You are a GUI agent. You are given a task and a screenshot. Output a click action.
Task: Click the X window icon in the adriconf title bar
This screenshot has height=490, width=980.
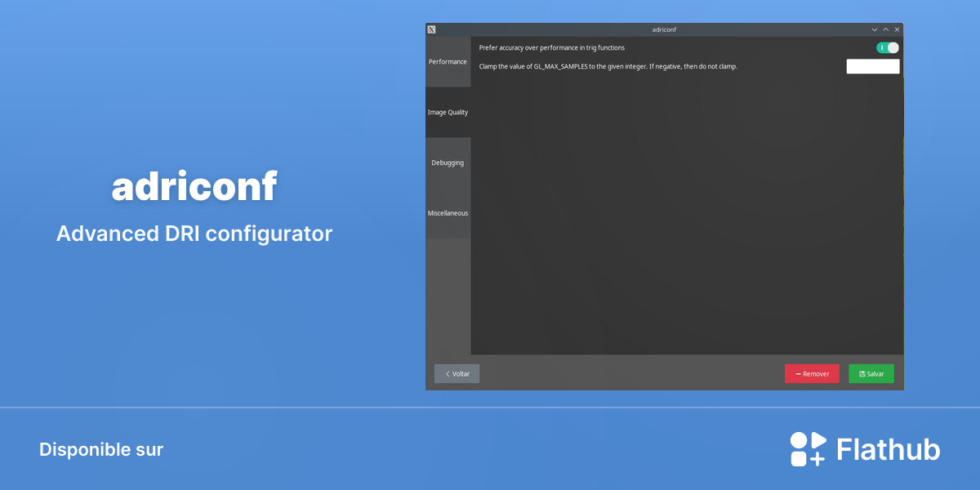click(431, 29)
